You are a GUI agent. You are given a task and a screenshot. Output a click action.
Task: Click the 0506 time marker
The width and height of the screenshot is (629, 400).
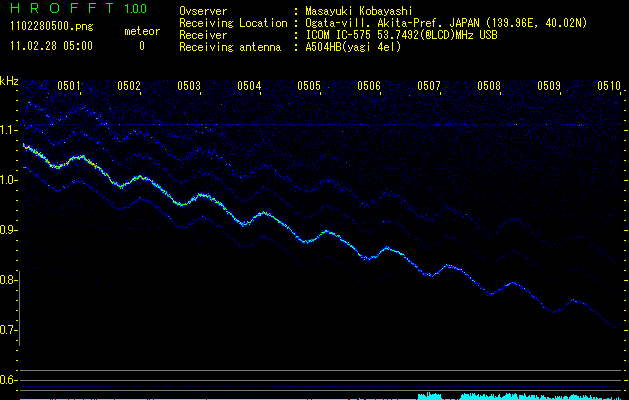click(369, 85)
